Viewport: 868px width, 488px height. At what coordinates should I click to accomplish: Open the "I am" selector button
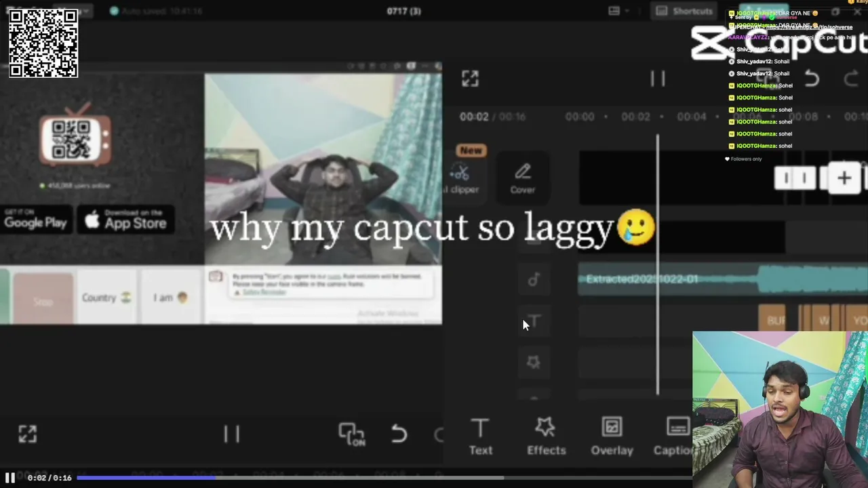tap(170, 298)
